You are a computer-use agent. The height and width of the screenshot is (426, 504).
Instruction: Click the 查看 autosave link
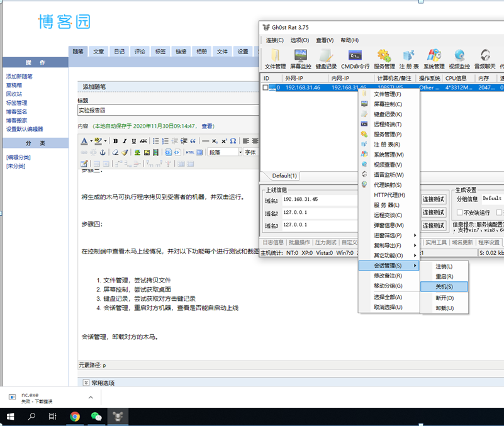tap(206, 126)
